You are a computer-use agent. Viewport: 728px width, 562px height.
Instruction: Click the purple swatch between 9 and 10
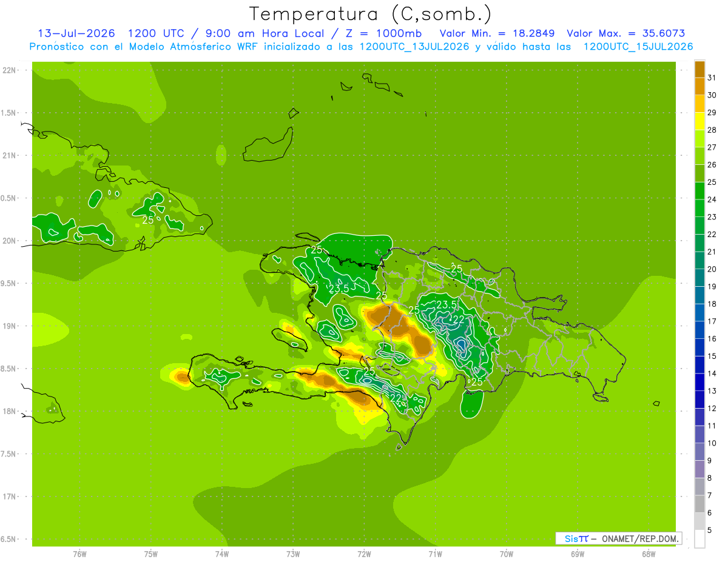(699, 452)
